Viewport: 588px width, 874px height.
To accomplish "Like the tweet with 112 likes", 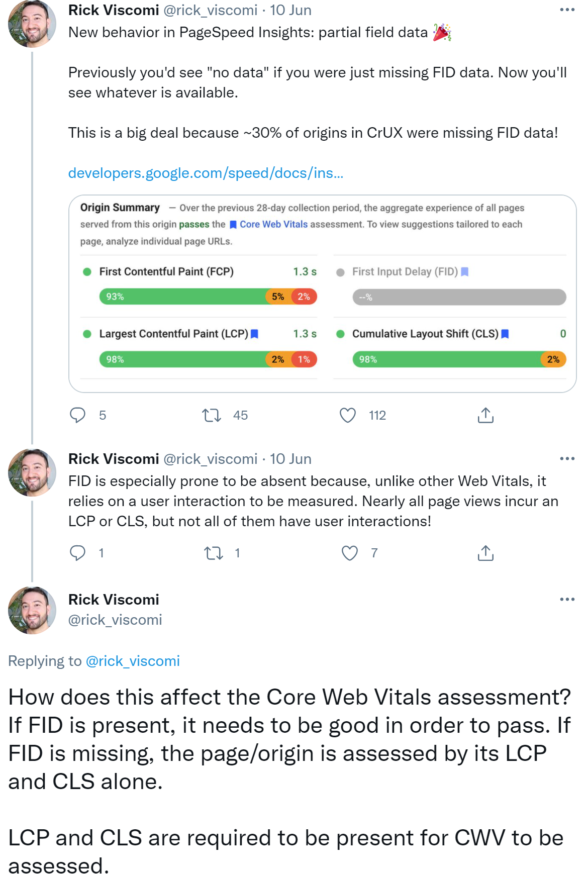I will (x=347, y=415).
